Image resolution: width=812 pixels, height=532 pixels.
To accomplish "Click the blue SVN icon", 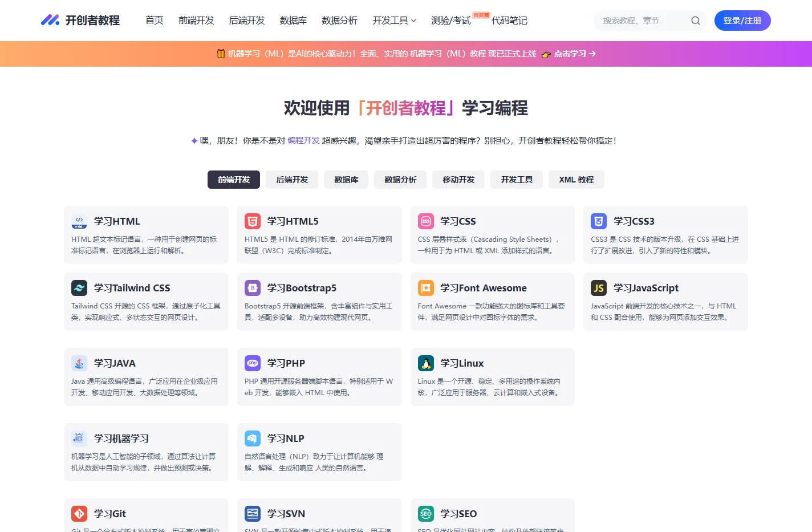I will 253,514.
